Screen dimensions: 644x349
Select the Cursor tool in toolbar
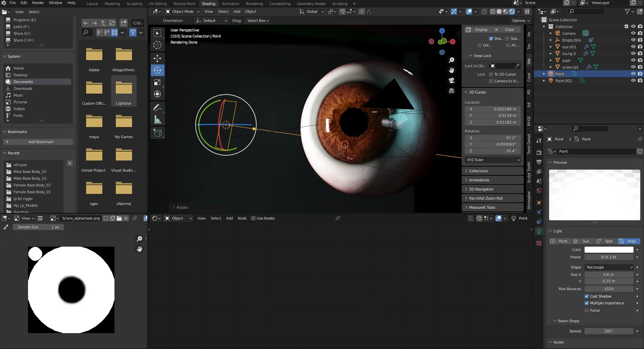(x=157, y=45)
